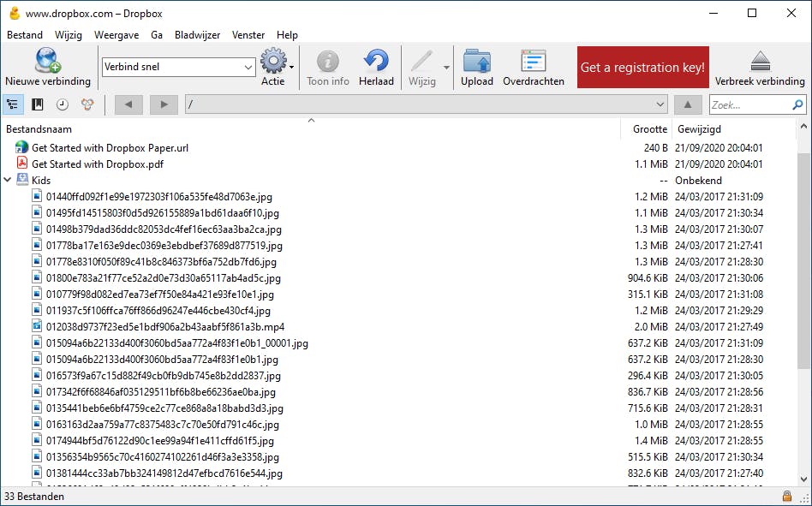Click the 33 Bestanden status text

34,497
